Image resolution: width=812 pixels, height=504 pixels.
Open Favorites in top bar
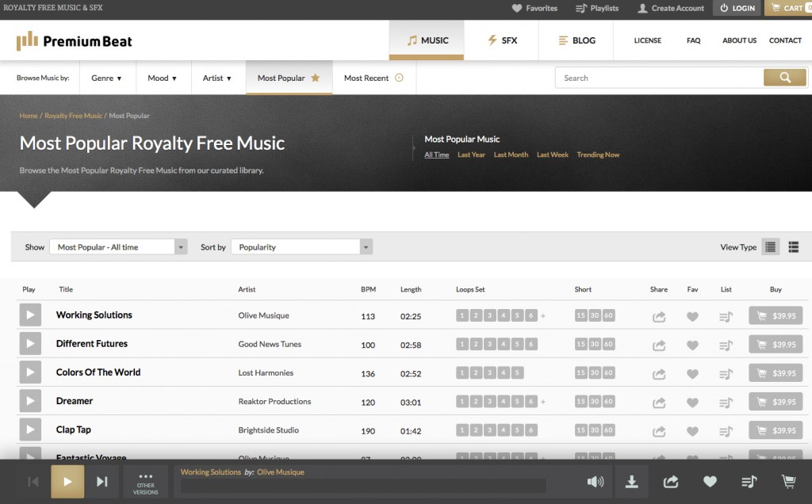(534, 8)
